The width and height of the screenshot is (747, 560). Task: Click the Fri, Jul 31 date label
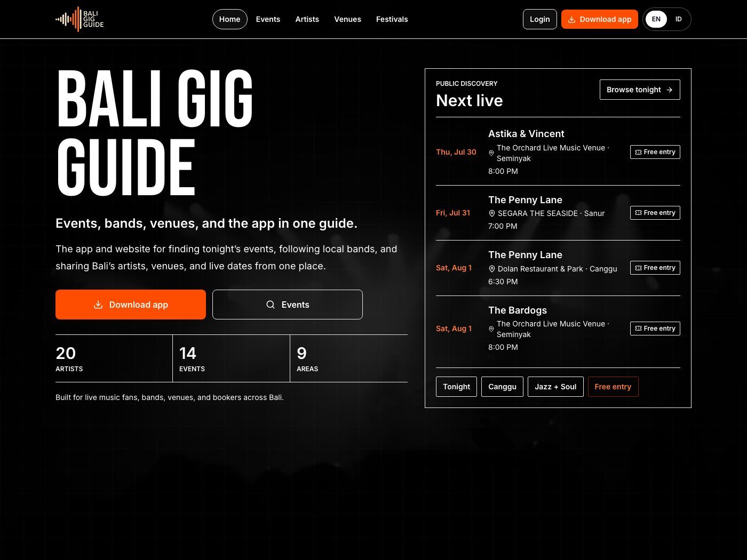[453, 213]
